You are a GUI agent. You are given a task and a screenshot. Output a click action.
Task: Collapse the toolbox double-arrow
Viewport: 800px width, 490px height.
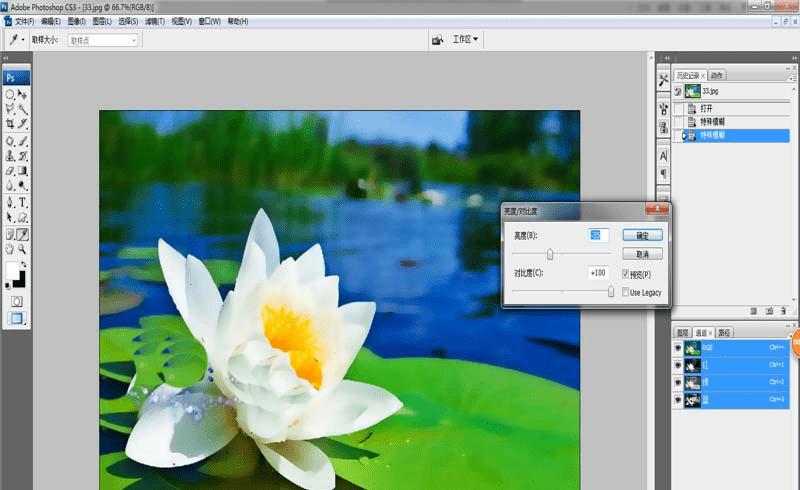pos(6,58)
